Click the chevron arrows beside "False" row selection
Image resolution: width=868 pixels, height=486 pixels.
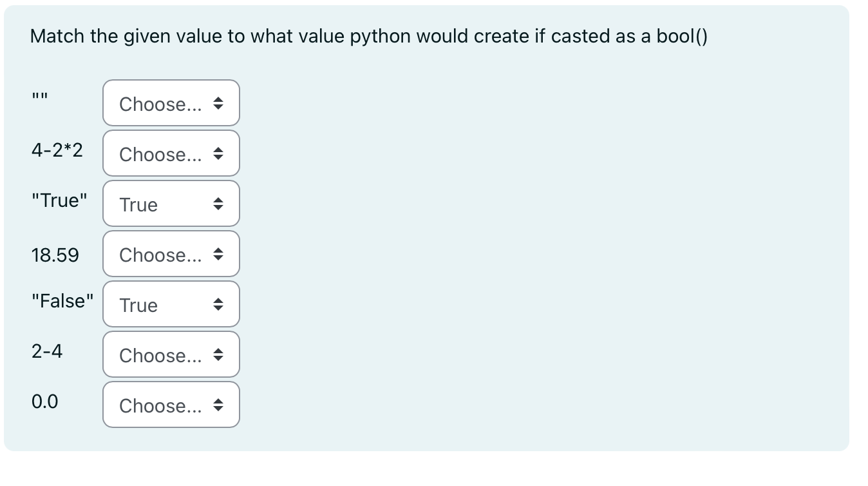pos(219,304)
